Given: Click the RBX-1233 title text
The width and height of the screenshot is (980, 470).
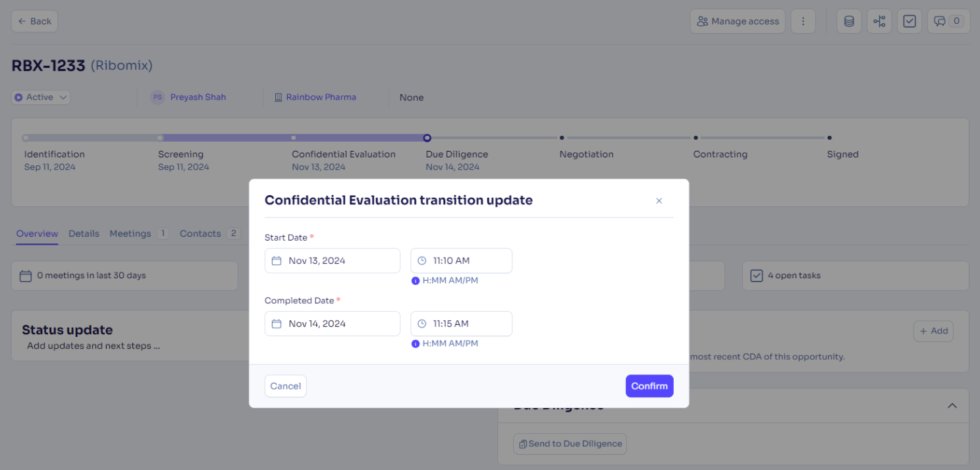Looking at the screenshot, I should pyautogui.click(x=48, y=65).
